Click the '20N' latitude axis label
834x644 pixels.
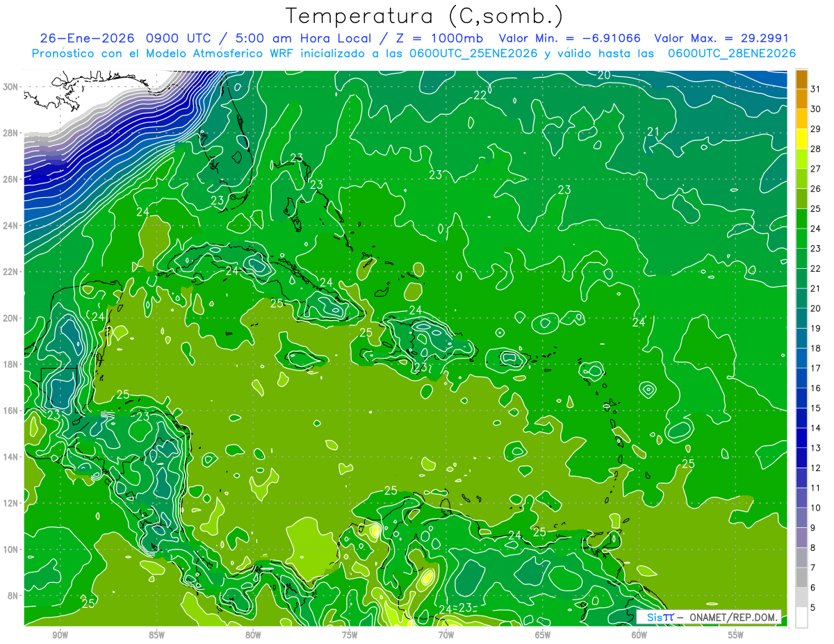pos(11,318)
